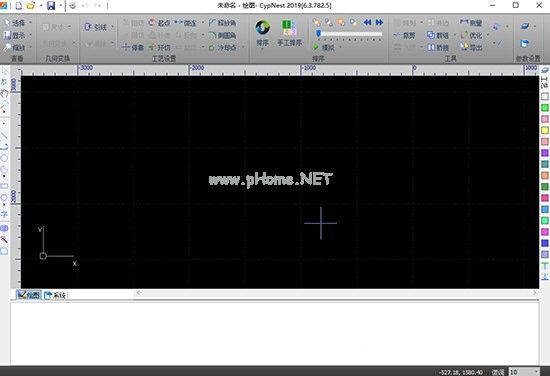Screen dimensions: 550x376
Task: Click the simulation speed slider handle
Action: (318, 34)
